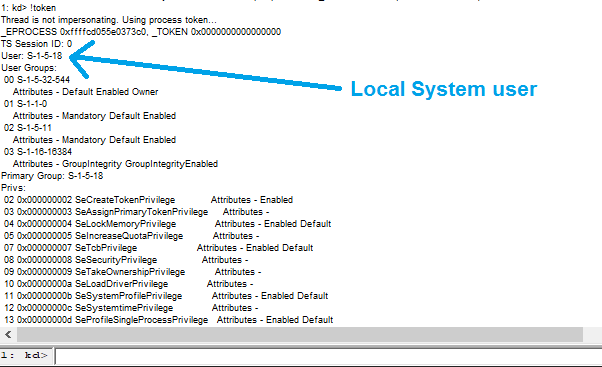Click group entry 03 S-1-16-16384

coord(38,152)
